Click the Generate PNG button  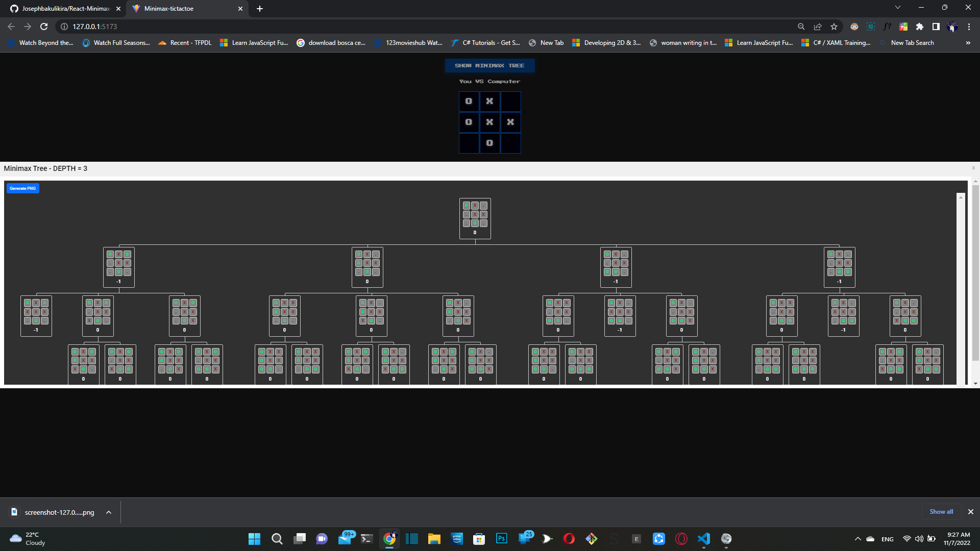coord(22,188)
